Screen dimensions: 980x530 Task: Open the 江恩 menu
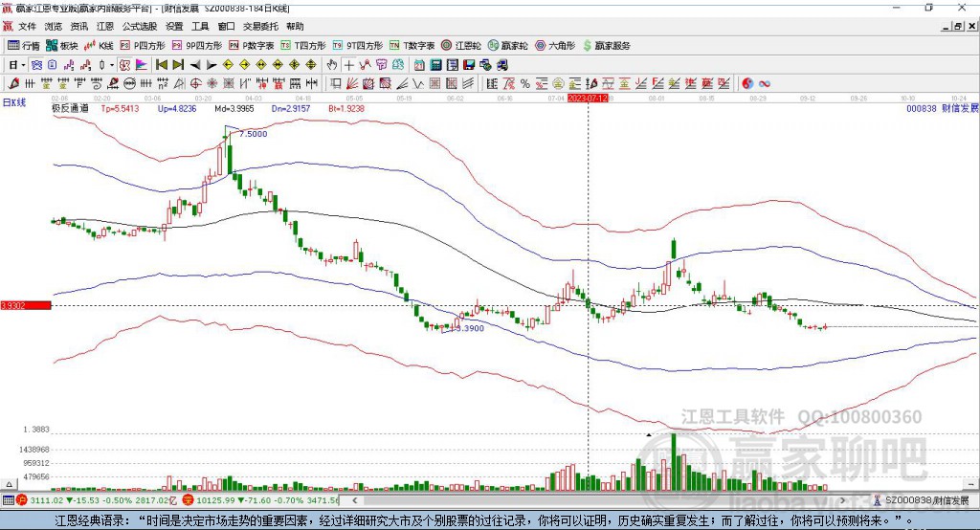click(105, 26)
